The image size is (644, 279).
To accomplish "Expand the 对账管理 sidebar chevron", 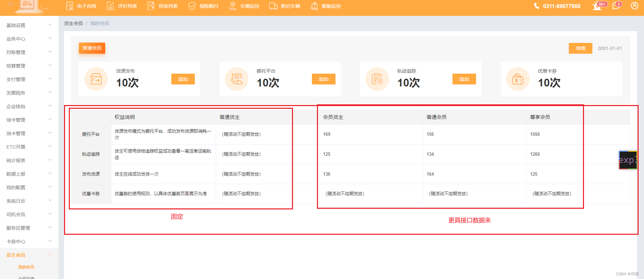I will (50, 52).
